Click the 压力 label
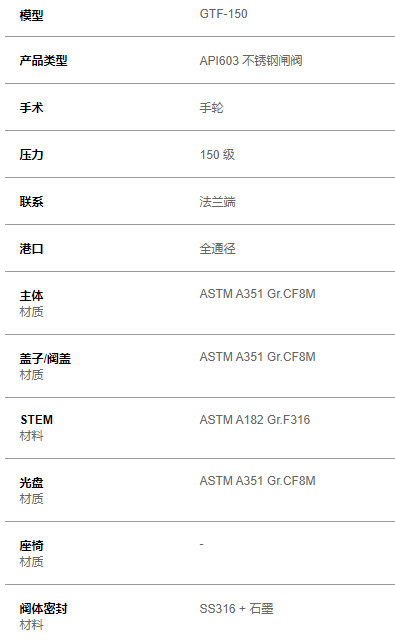395x640 pixels. click(31, 155)
